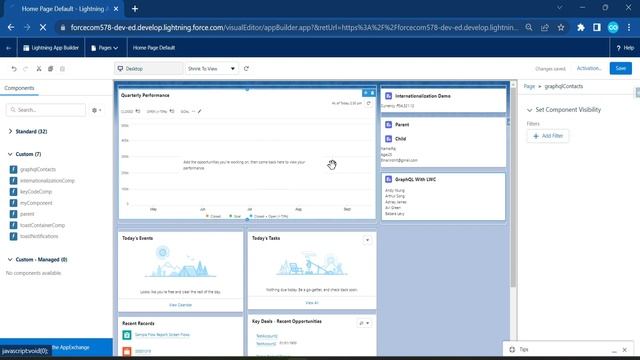Select the Home Page Default browser tab
Viewport: 640px width, 360px height.
click(64, 9)
